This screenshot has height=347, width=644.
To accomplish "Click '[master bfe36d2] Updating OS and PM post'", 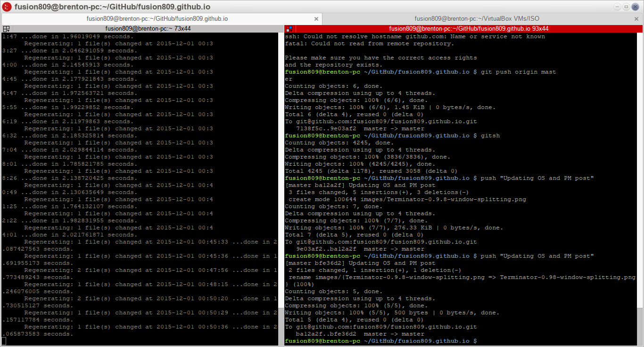I will [360, 263].
